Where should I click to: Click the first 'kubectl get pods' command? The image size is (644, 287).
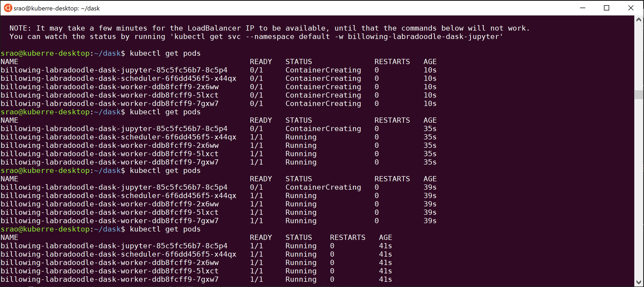coord(165,53)
